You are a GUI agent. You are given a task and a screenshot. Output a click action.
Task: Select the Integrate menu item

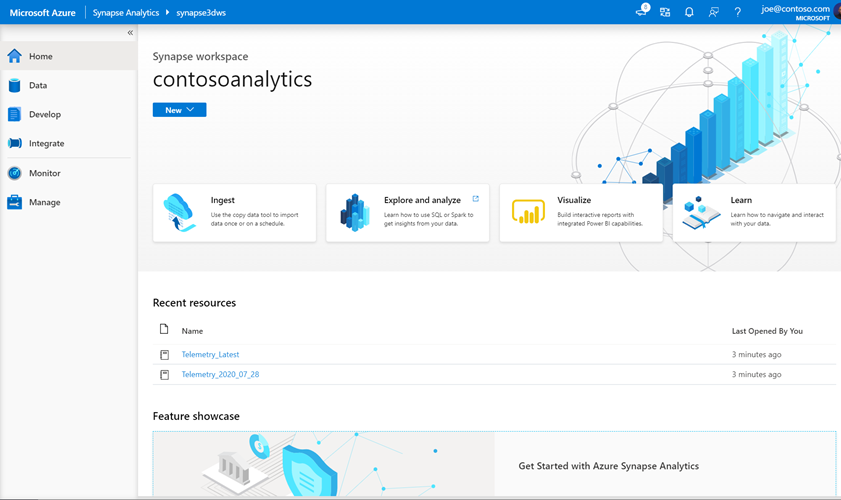tap(69, 143)
